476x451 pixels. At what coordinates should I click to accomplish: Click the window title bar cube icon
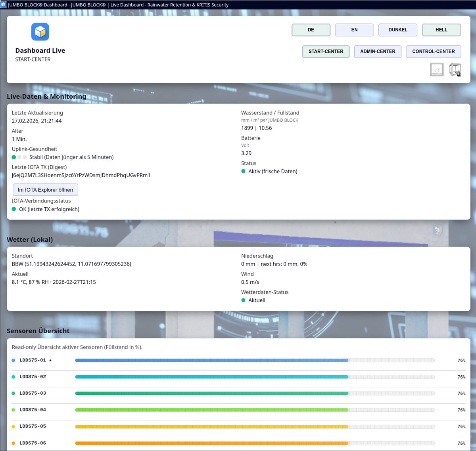[3, 5]
